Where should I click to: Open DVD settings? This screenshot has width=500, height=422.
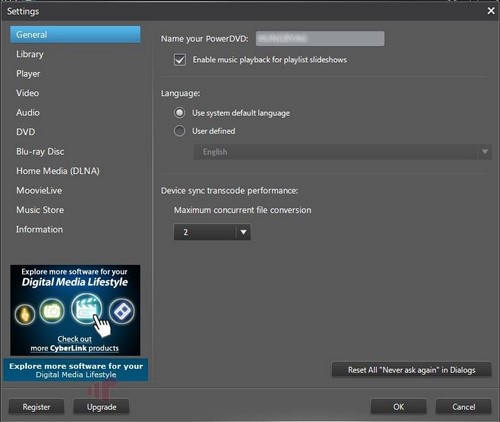tap(26, 132)
